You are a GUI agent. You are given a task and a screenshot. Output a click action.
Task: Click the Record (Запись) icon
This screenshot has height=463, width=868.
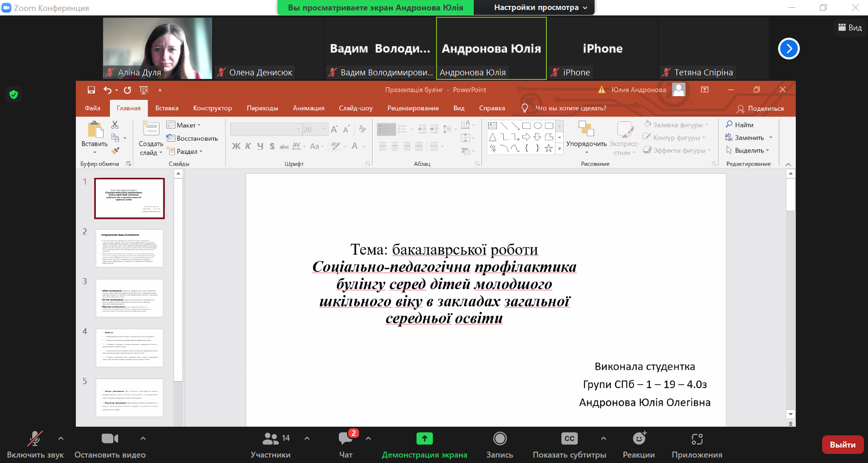tap(500, 439)
